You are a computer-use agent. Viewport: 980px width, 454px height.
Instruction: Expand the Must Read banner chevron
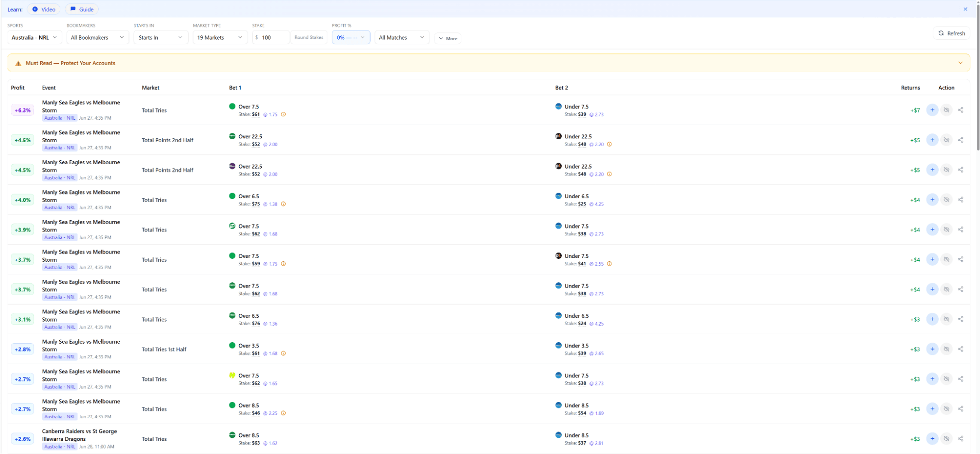coord(960,63)
